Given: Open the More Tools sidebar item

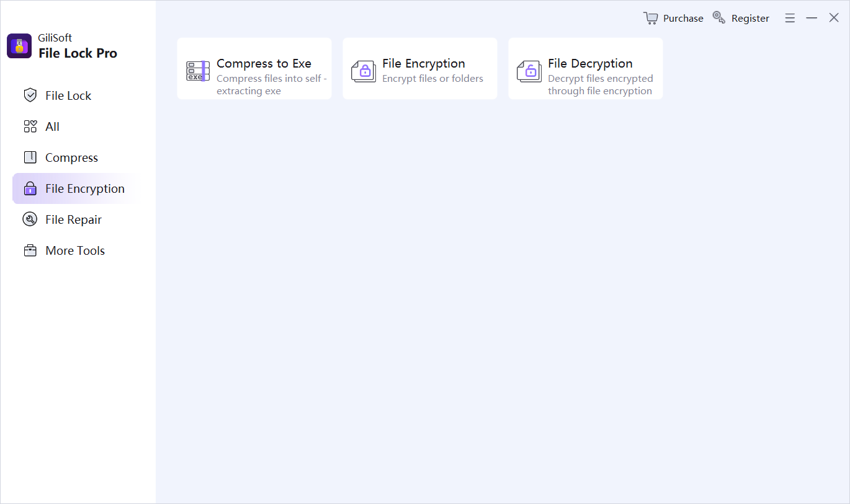Looking at the screenshot, I should (75, 250).
